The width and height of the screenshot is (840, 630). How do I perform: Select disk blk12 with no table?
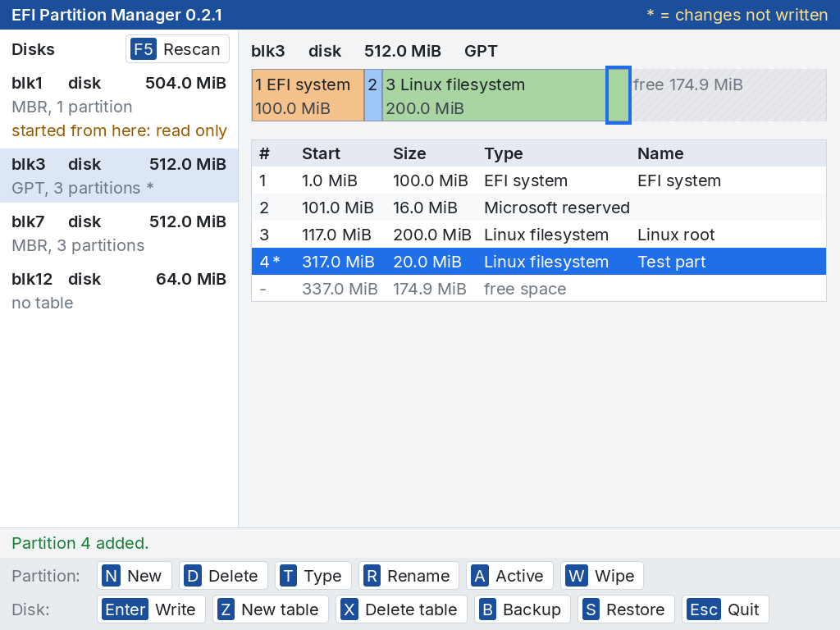pyautogui.click(x=119, y=290)
